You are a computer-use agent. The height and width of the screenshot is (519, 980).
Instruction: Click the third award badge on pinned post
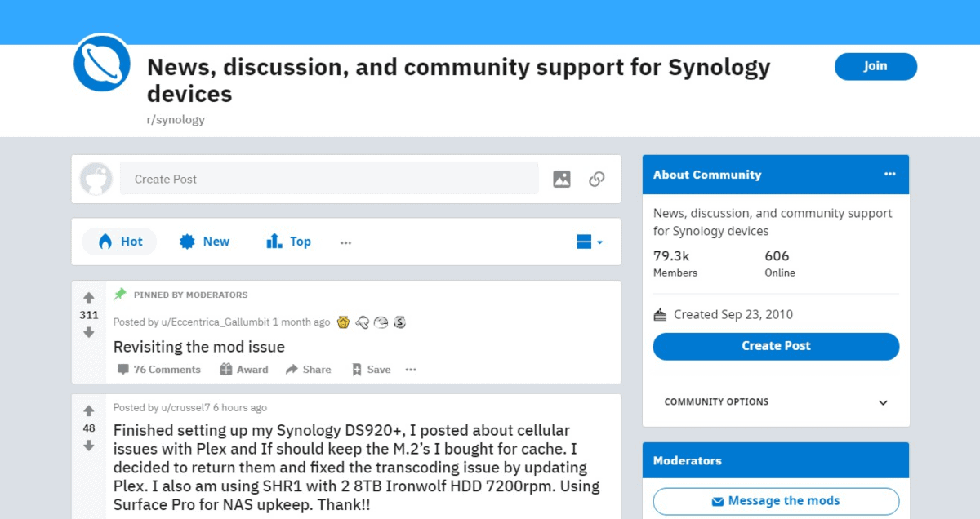[x=381, y=322]
